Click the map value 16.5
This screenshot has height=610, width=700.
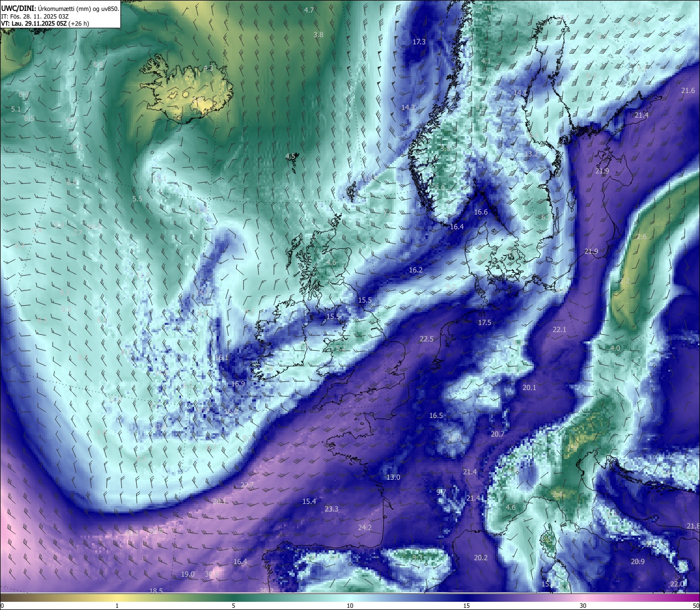coord(436,415)
